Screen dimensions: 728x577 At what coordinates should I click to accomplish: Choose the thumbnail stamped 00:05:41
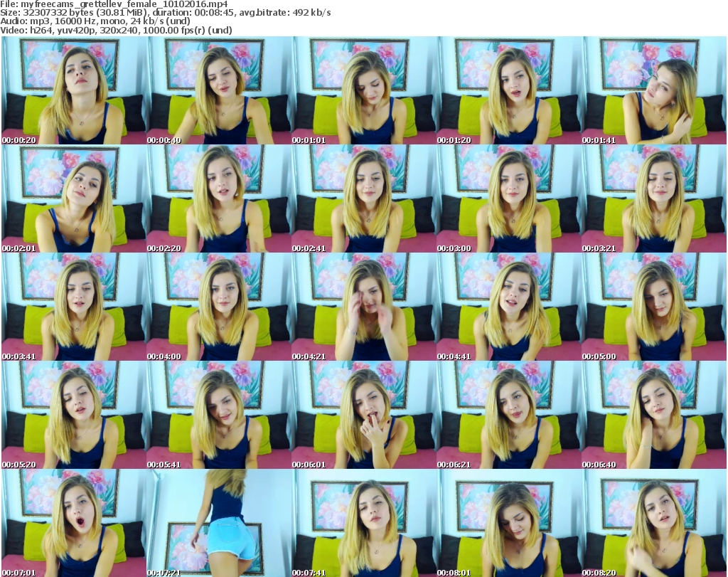(219, 415)
